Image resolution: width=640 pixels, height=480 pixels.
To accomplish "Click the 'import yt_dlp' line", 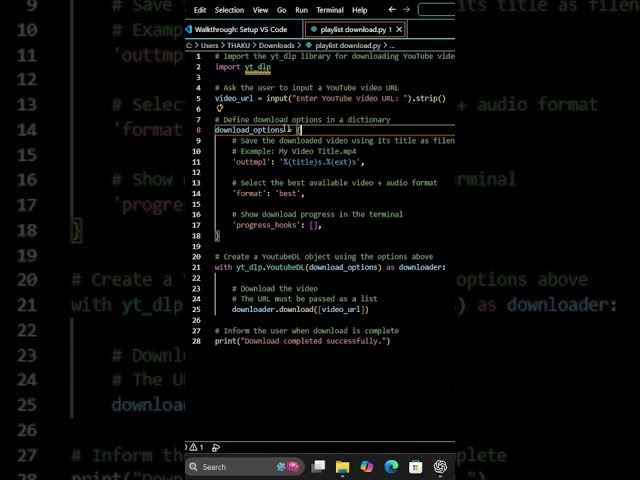I will click(242, 67).
